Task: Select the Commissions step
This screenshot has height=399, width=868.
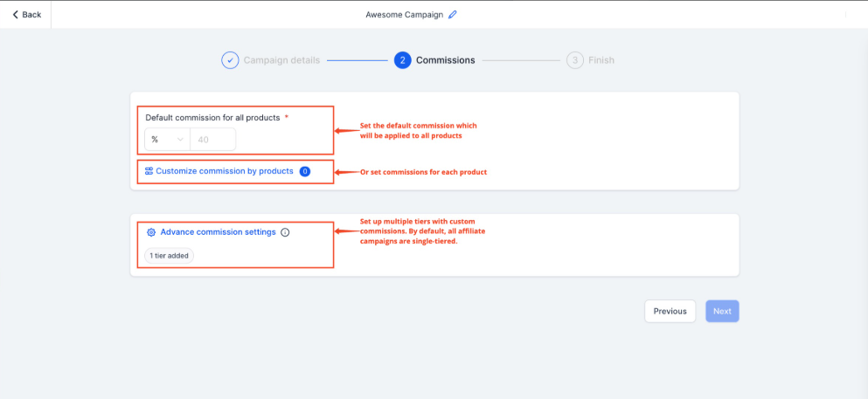Action: pyautogui.click(x=445, y=60)
